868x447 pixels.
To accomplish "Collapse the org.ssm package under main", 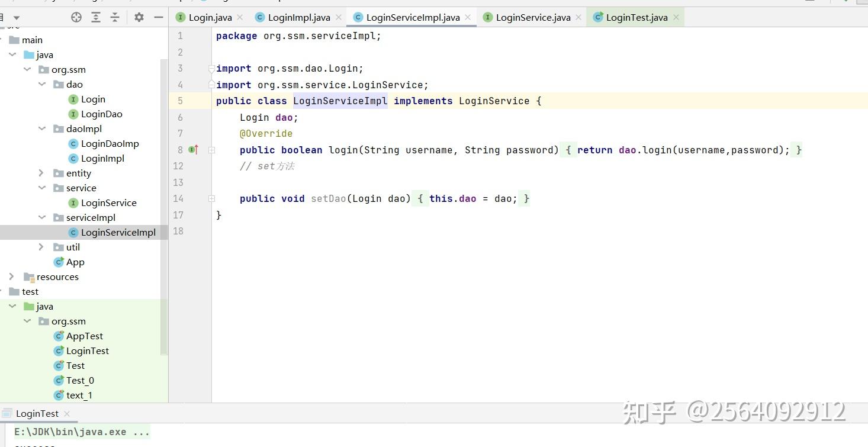I will tap(27, 69).
